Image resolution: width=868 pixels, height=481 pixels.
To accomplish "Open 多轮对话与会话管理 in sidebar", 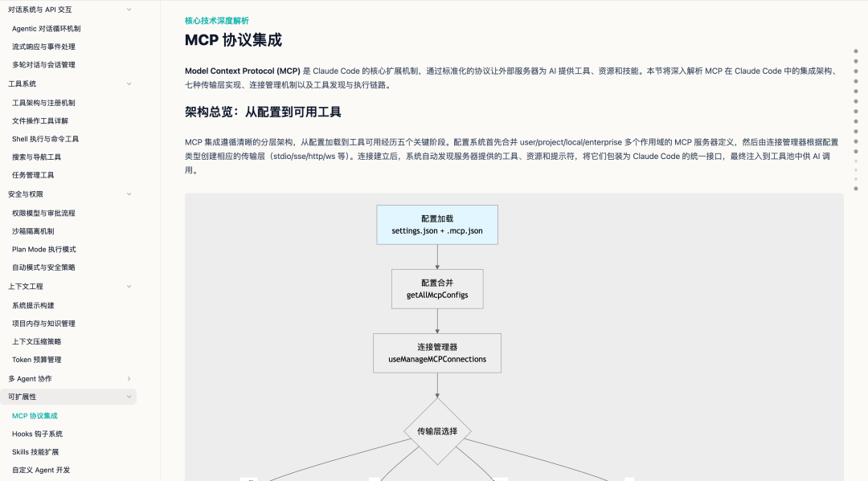I will (43, 65).
